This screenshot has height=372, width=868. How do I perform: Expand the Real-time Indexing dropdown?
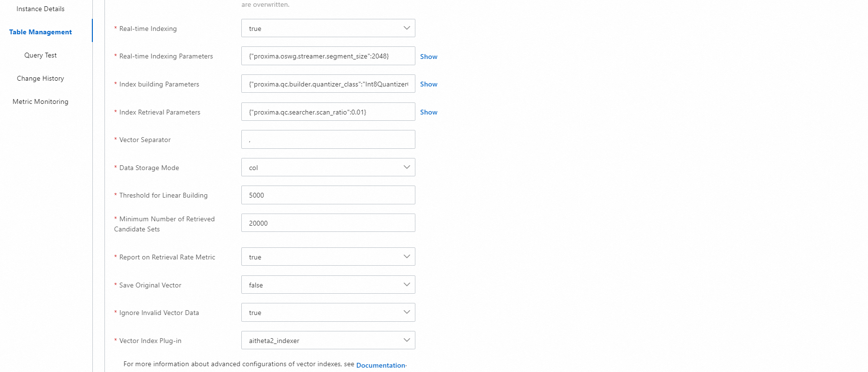(x=328, y=28)
